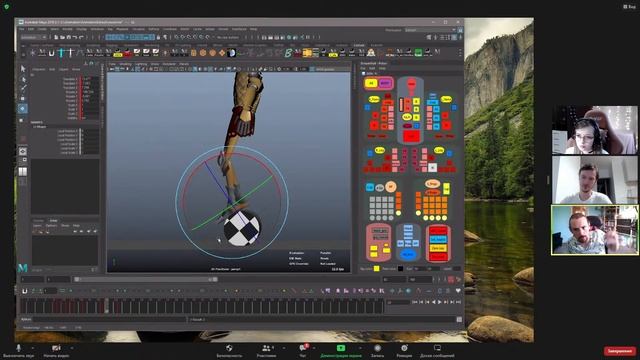Toggle checkbox under picker File menu

pos(363,73)
